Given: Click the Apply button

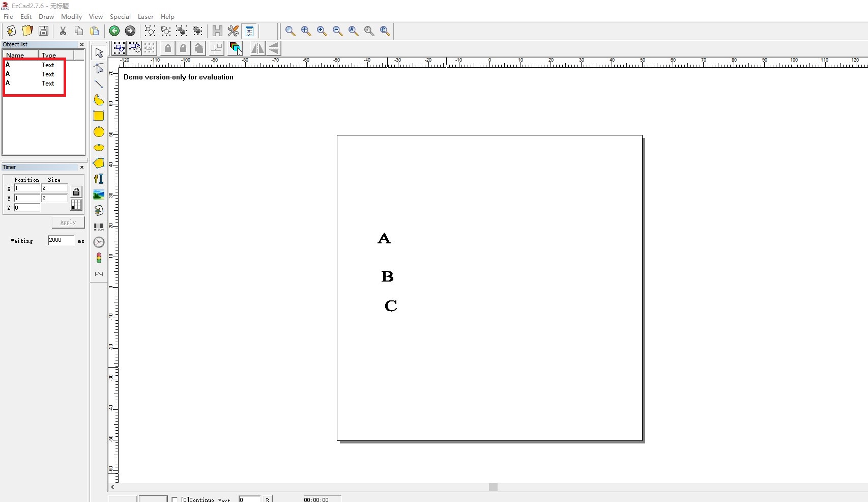Looking at the screenshot, I should 68,222.
